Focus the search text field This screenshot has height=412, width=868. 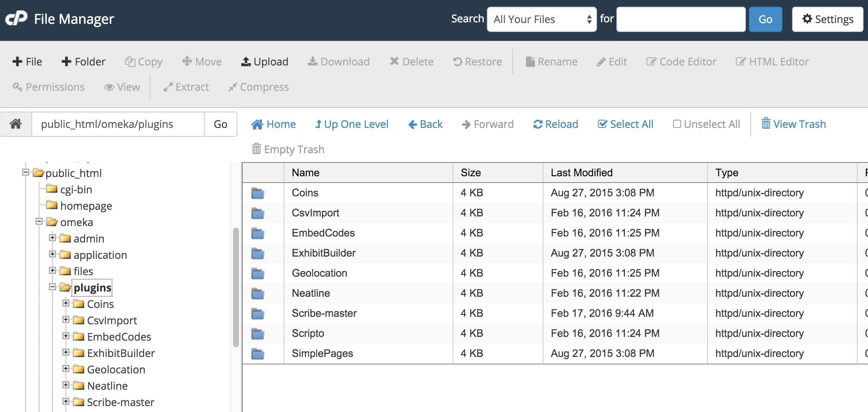point(681,19)
